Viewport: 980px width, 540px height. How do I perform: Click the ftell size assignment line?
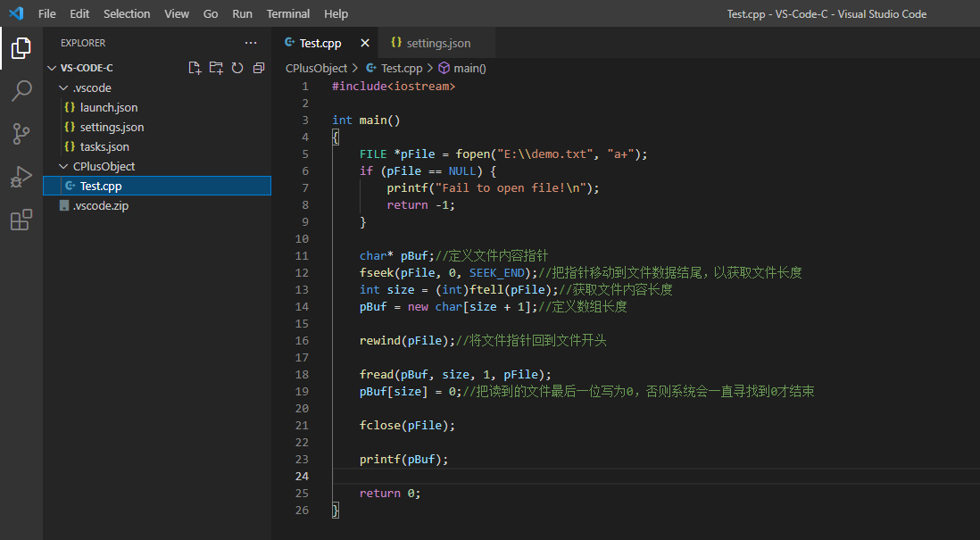coord(516,289)
